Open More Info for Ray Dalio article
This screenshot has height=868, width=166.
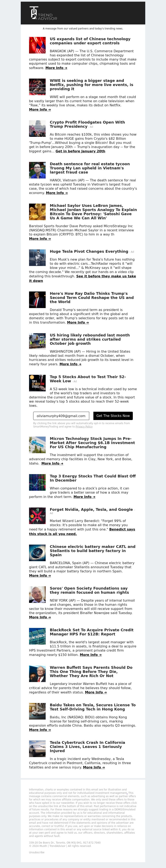coord(78,322)
